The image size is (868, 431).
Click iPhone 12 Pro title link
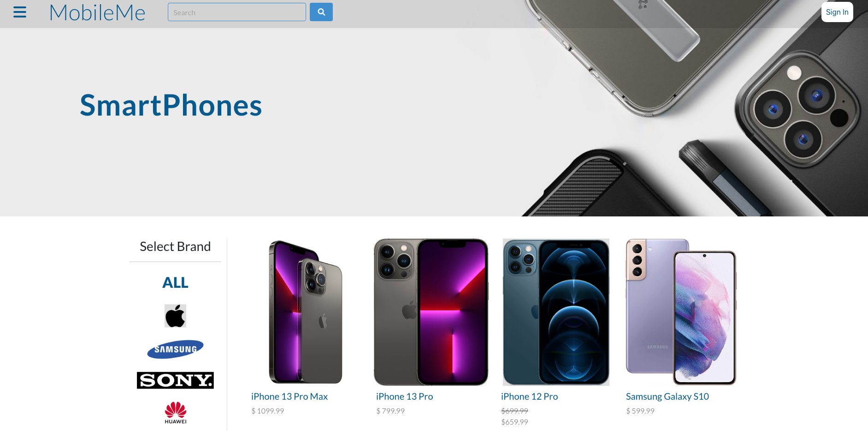[530, 396]
